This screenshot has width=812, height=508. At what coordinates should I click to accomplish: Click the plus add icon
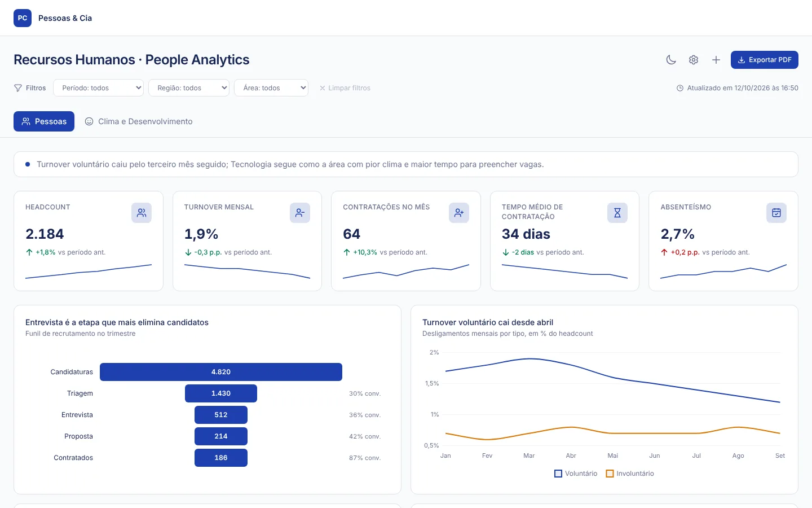716,60
